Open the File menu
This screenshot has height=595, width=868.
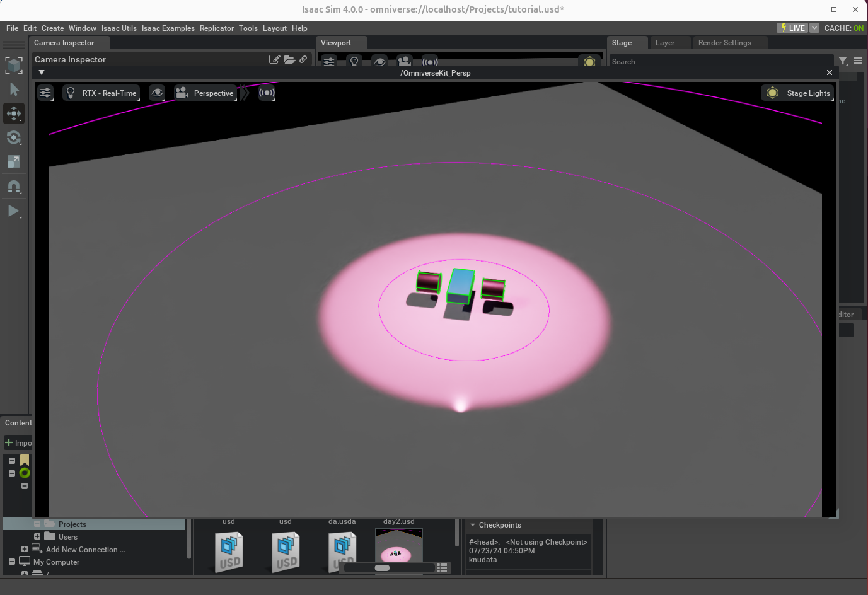point(12,28)
